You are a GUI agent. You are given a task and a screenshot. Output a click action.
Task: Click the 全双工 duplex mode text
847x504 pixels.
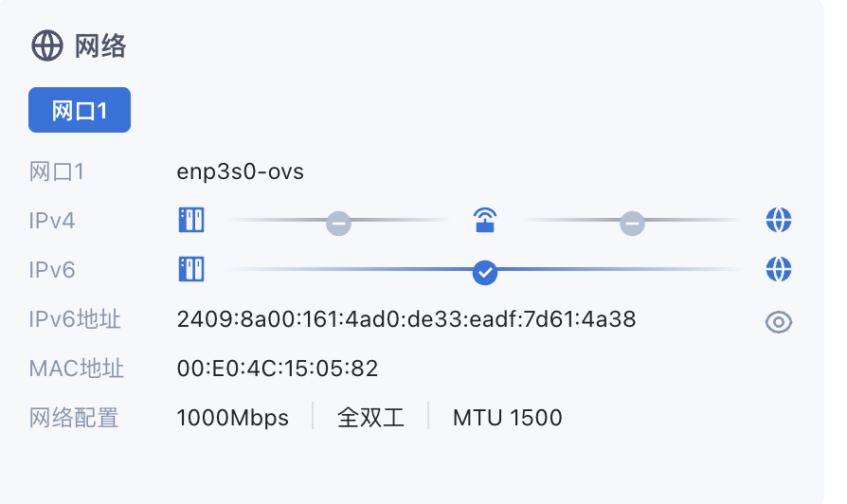(x=370, y=418)
